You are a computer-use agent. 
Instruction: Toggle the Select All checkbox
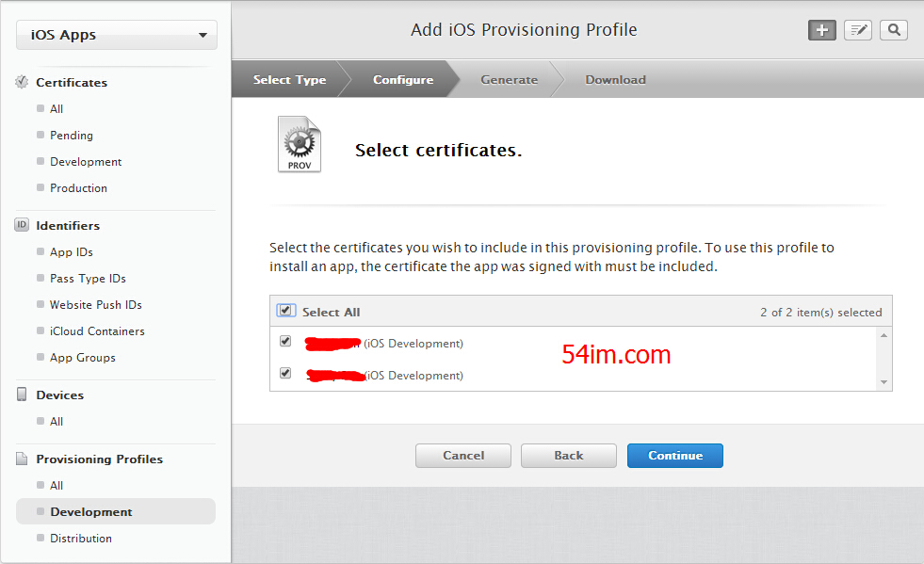coord(285,311)
